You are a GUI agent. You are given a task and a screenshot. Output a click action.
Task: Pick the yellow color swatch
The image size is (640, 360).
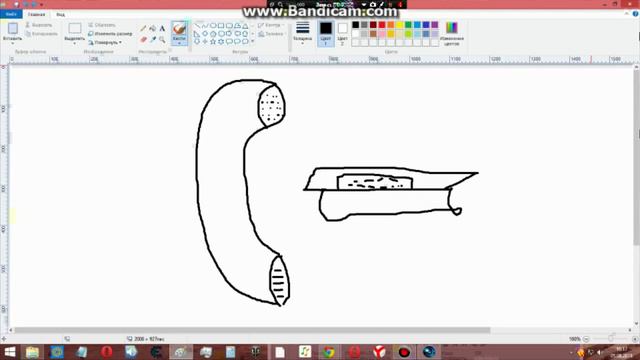click(x=400, y=25)
